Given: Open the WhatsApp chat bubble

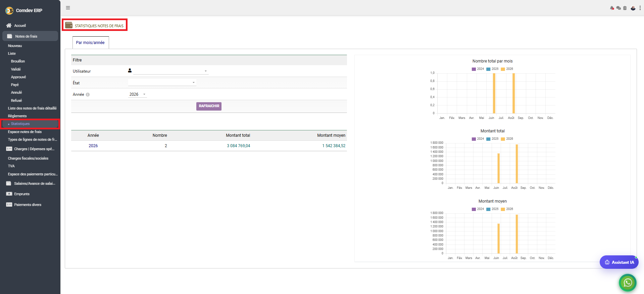Looking at the screenshot, I should pyautogui.click(x=628, y=283).
